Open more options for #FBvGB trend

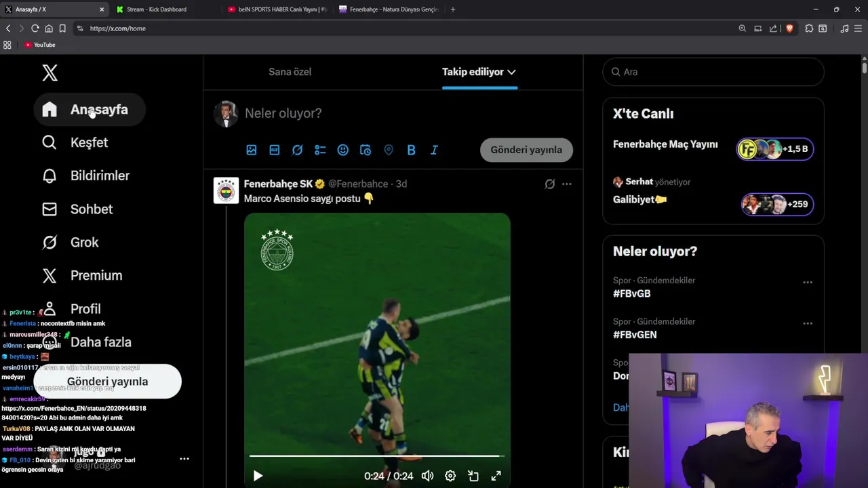tap(808, 283)
